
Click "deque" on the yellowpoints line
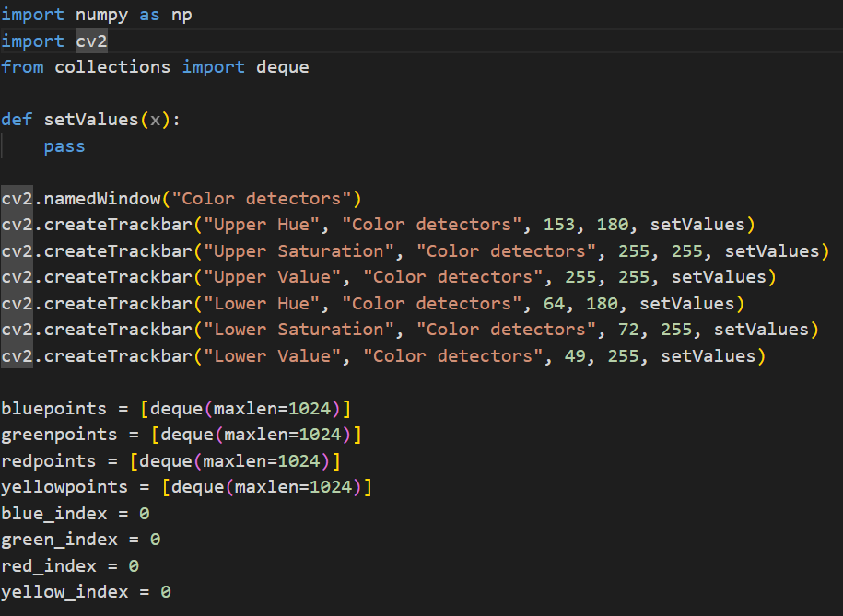(x=198, y=487)
